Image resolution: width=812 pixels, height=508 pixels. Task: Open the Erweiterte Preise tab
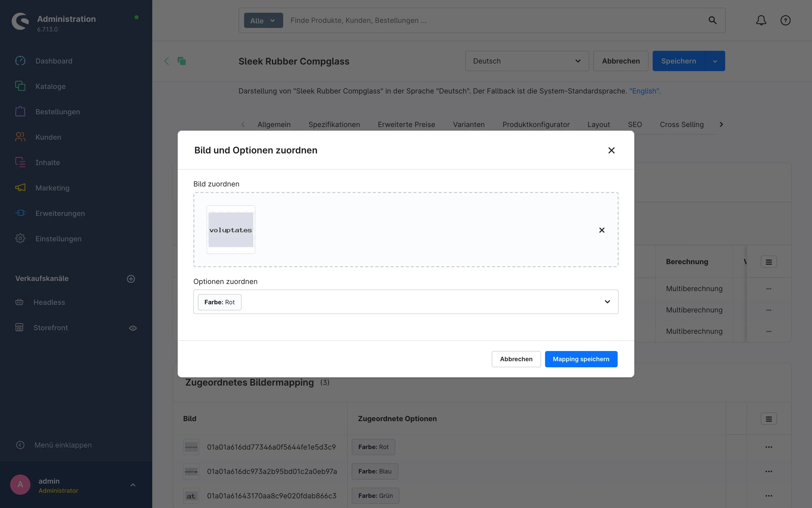click(406, 124)
